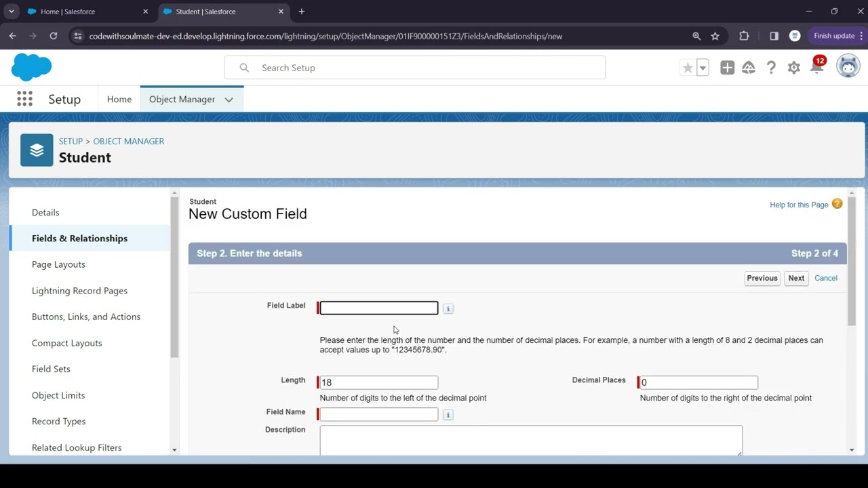Focus the Field Label input
The width and height of the screenshot is (868, 488).
tap(379, 308)
